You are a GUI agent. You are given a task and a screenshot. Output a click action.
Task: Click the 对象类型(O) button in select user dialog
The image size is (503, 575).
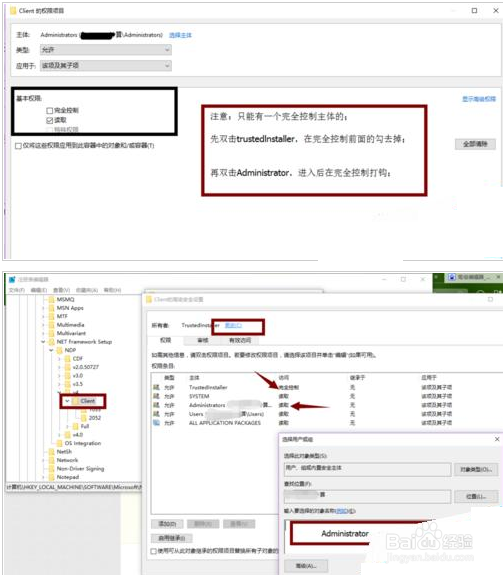point(476,469)
